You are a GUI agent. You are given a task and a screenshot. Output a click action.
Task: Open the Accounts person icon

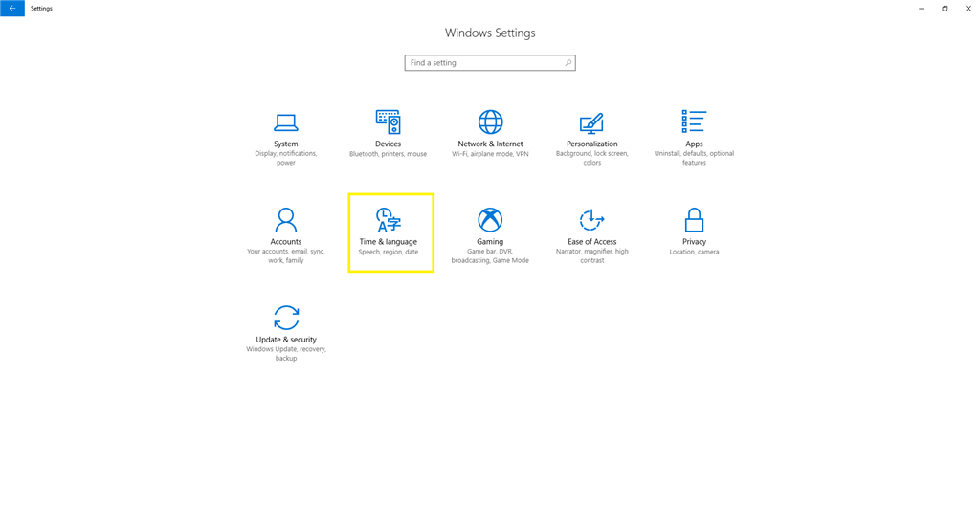click(x=285, y=220)
